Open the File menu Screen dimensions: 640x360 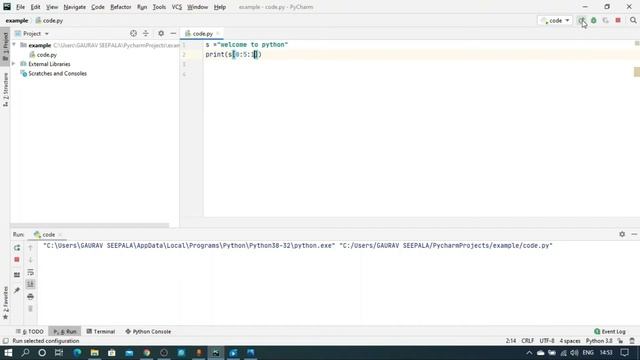20,7
